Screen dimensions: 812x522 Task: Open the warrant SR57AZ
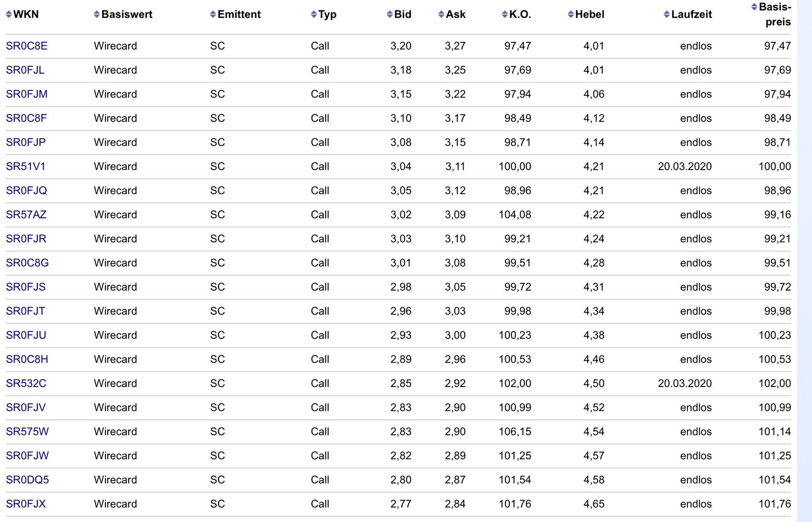coord(27,214)
